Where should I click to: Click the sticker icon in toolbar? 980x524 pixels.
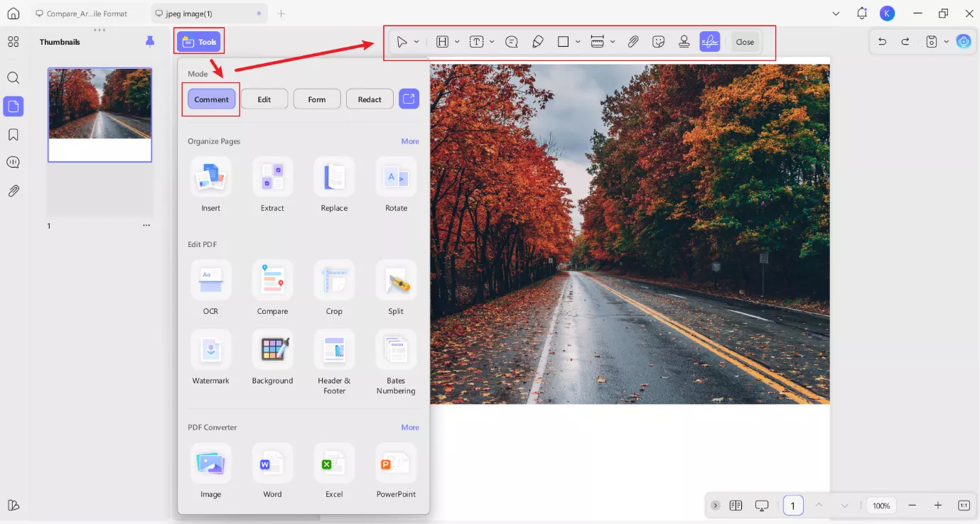pos(659,42)
